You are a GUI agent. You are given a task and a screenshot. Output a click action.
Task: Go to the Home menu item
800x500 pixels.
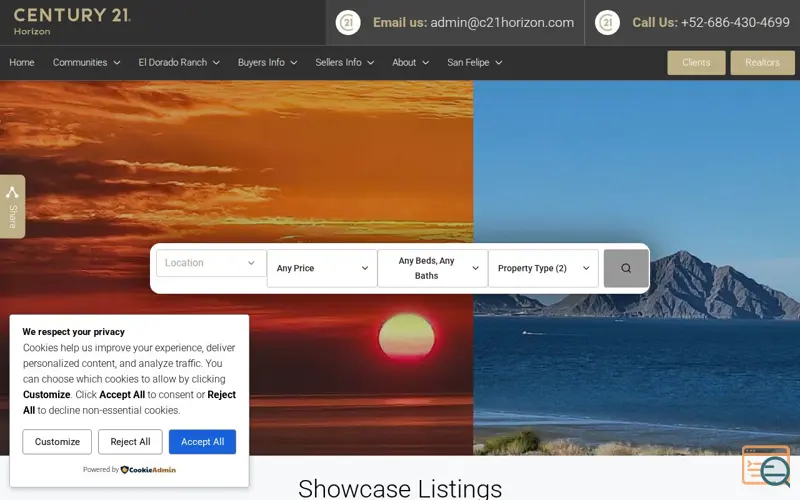pyautogui.click(x=21, y=62)
